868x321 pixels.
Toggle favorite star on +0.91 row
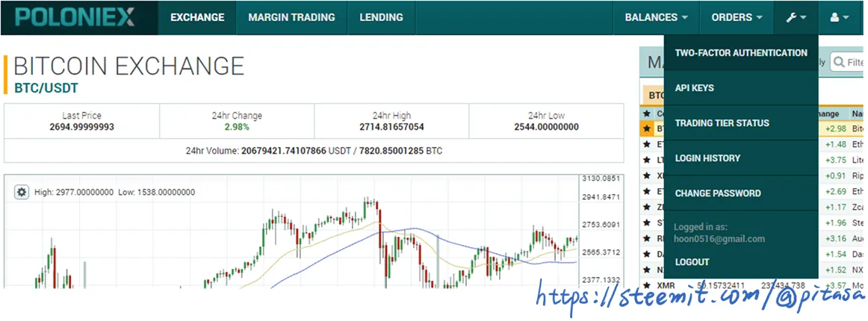646,176
